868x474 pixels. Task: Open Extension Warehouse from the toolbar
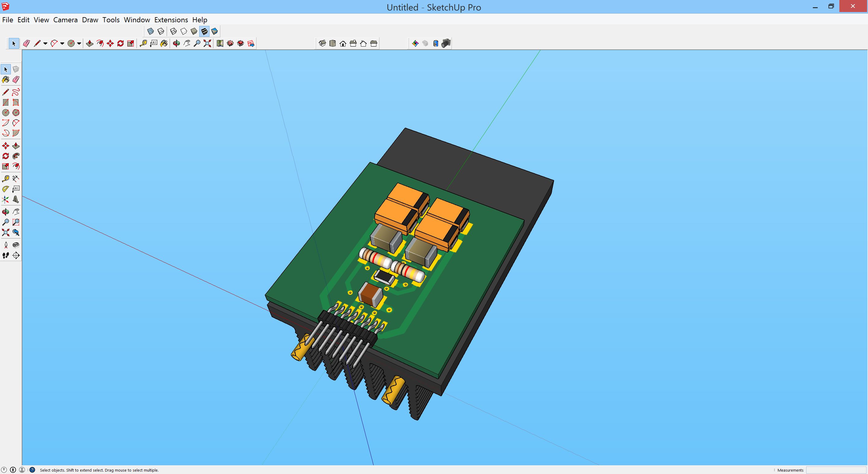click(x=241, y=43)
